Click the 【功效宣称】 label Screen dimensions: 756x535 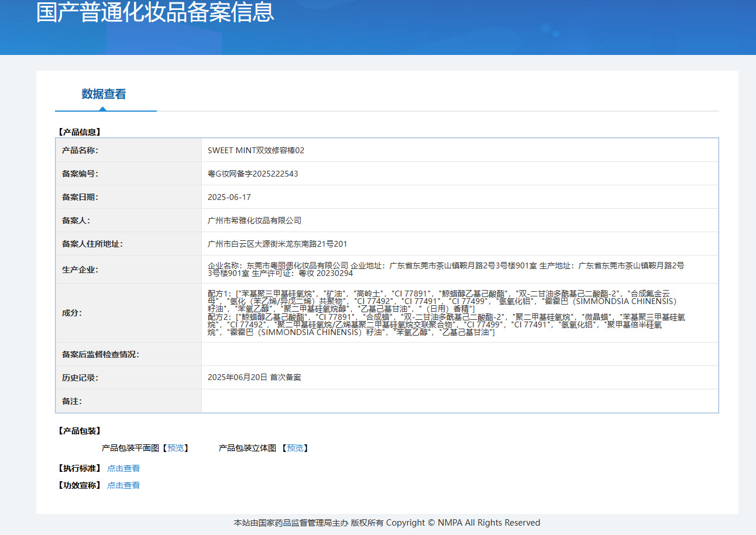pyautogui.click(x=80, y=485)
